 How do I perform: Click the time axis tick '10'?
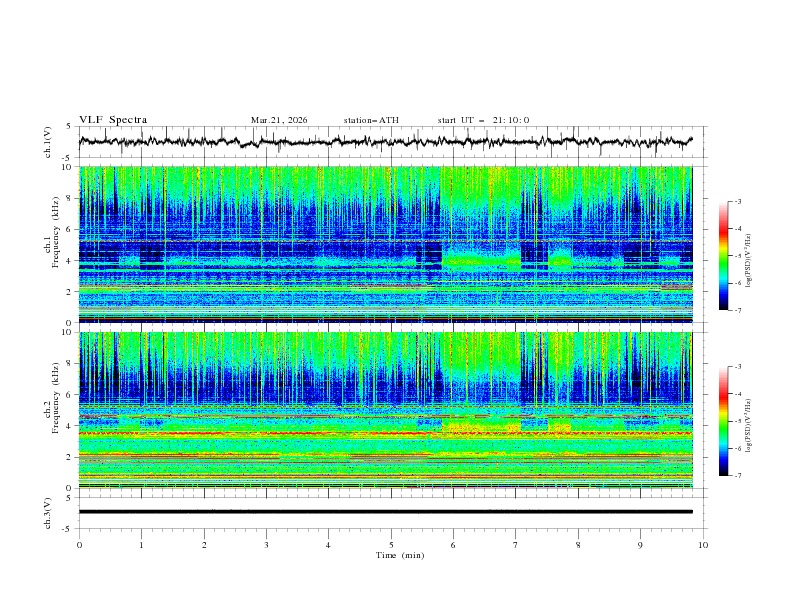[x=703, y=545]
